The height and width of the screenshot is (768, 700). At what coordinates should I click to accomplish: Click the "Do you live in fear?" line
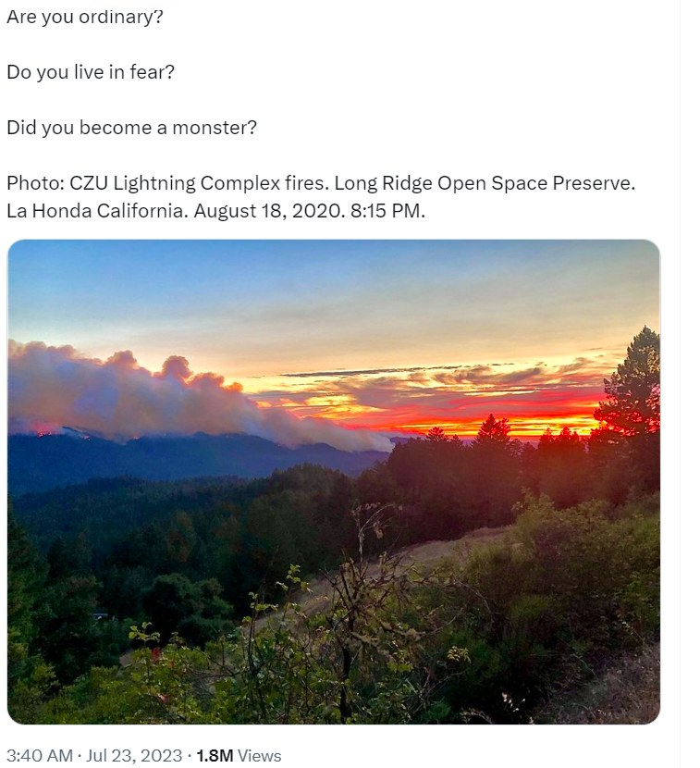click(x=91, y=71)
